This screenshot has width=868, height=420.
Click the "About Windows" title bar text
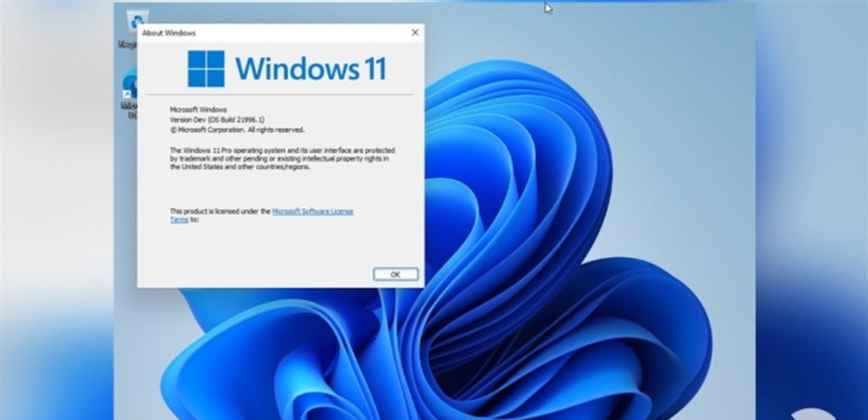pos(169,33)
